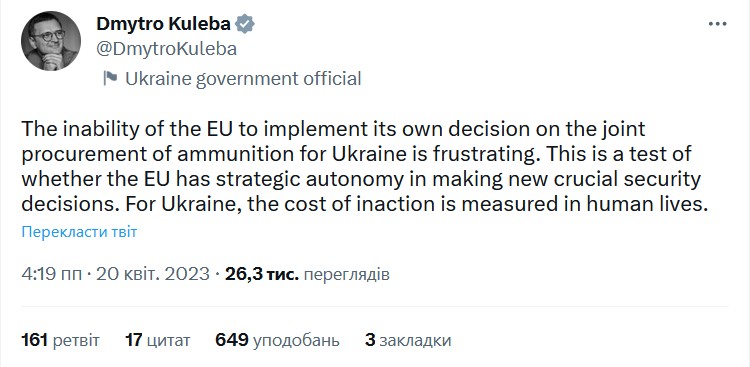This screenshot has height=367, width=750.
Task: Click the 20 квіт. 2023 date
Action: pos(153,274)
